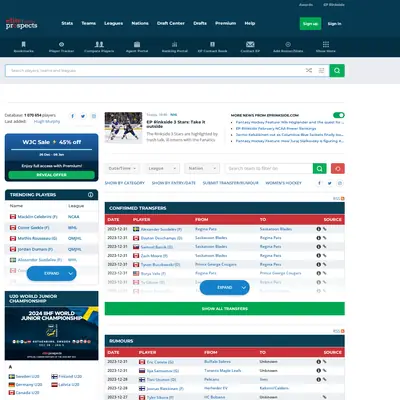Open Finland U20 team link
The width and height of the screenshot is (400, 400).
(x=70, y=376)
